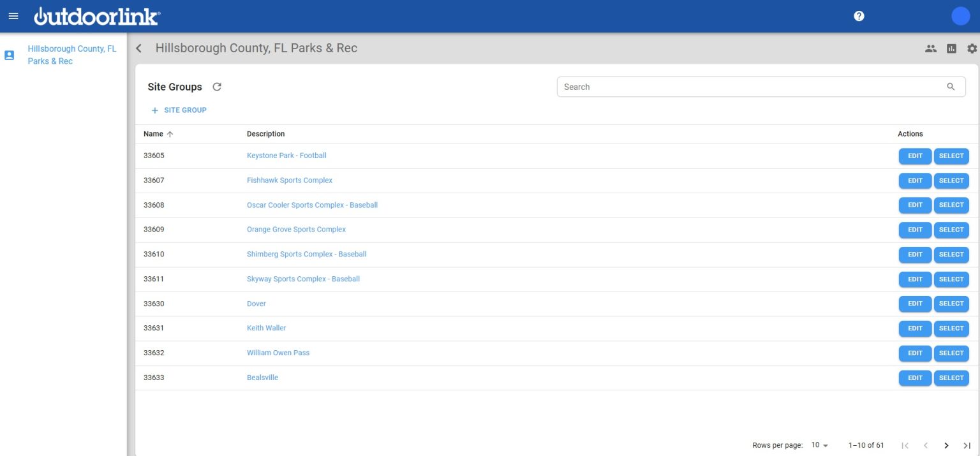Viewport: 980px width, 456px height.
Task: Sort by the Name column header
Action: [153, 134]
